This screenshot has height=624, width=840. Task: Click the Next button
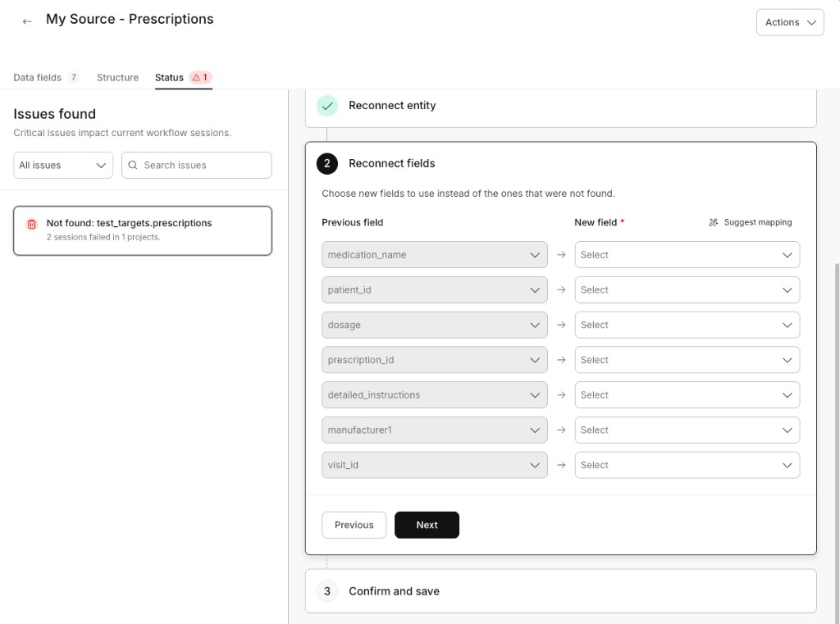click(x=427, y=525)
